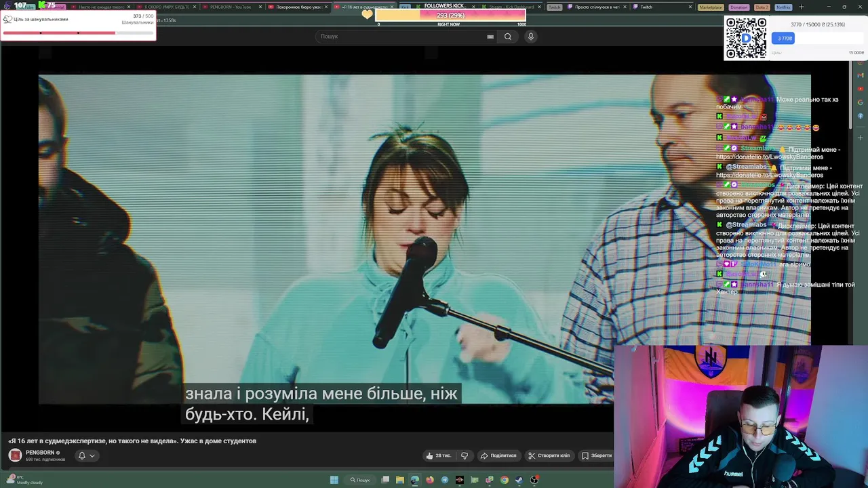Activate voice search microphone icon
Viewport: 868px width, 488px height.
[531, 37]
